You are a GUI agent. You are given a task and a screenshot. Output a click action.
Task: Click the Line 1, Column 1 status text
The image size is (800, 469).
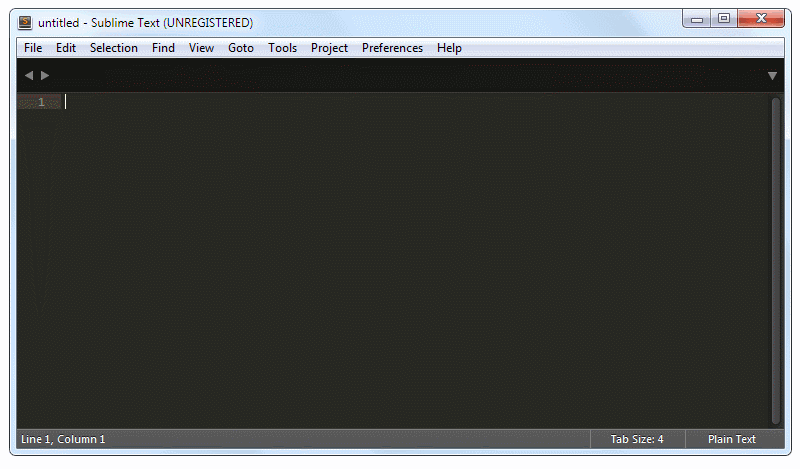click(63, 439)
